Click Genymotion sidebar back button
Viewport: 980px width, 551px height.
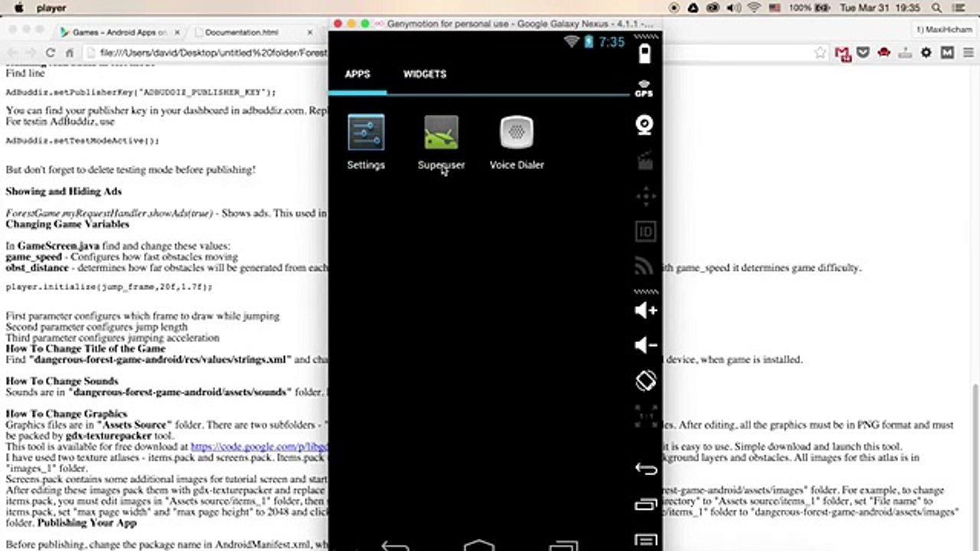[x=645, y=469]
